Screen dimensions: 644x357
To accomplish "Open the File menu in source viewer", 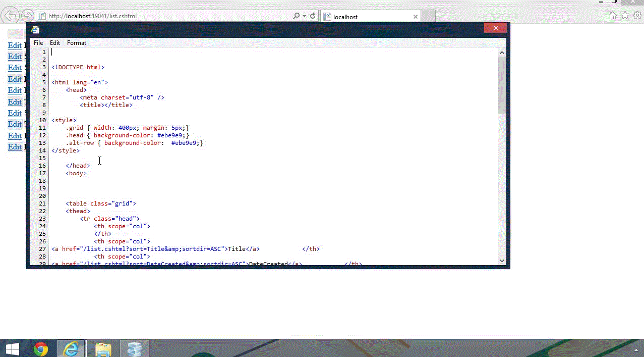I will (38, 43).
